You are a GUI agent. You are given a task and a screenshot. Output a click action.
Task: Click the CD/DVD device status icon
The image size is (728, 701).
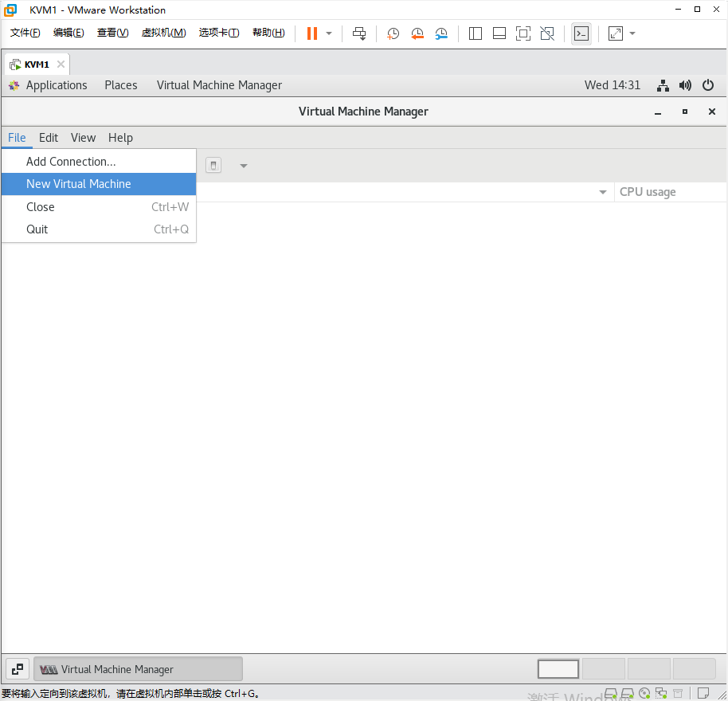point(644,693)
